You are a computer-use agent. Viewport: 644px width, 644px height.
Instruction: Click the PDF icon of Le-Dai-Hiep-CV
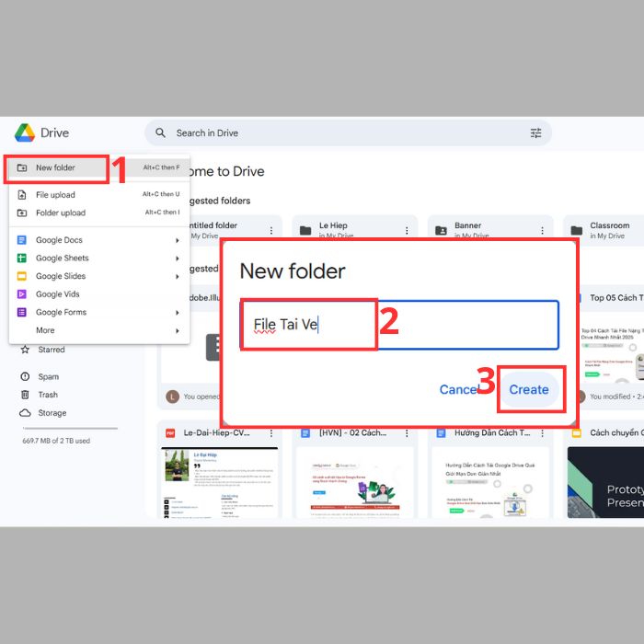point(170,433)
